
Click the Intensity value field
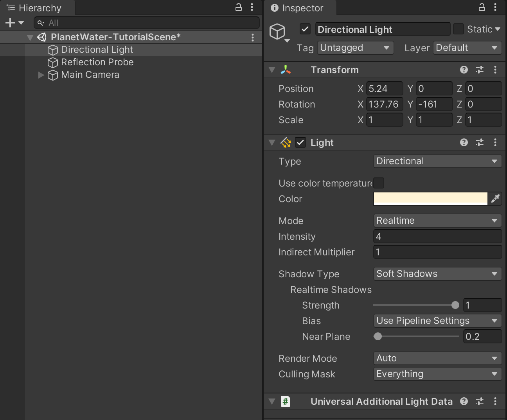437,236
